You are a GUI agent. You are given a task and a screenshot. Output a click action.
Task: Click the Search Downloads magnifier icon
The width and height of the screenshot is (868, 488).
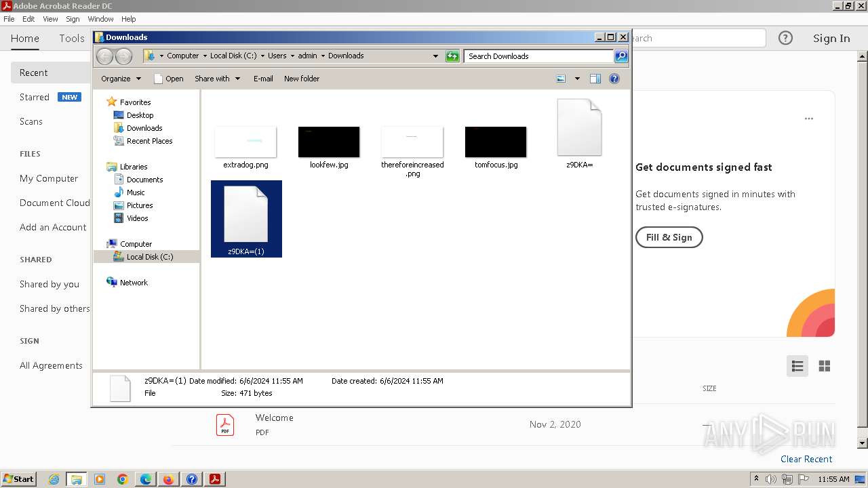click(621, 56)
